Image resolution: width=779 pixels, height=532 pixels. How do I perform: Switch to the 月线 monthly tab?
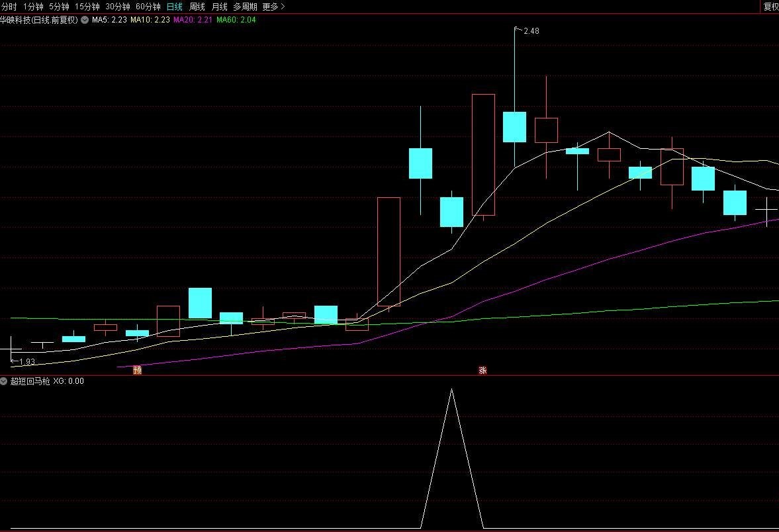[x=220, y=7]
